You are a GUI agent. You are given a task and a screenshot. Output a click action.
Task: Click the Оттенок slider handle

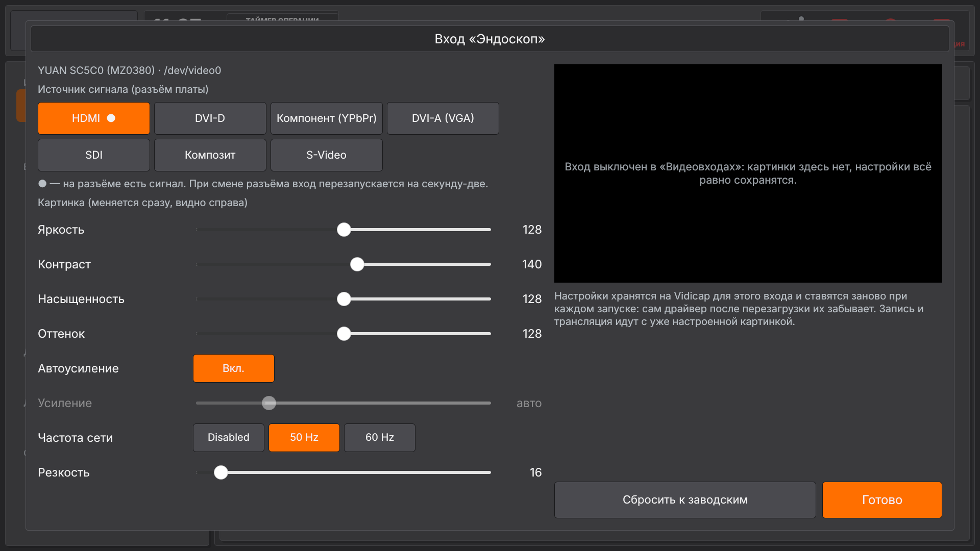[344, 334]
